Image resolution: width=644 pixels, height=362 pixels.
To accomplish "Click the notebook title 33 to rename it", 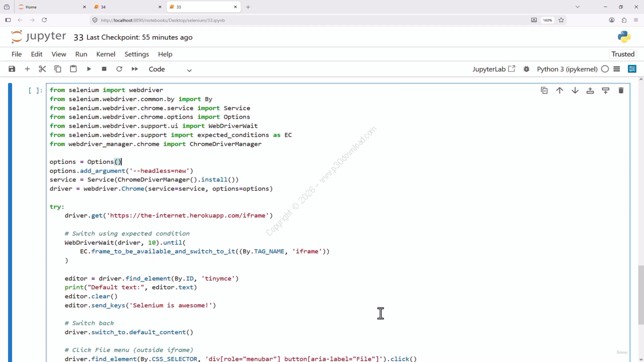I will 78,37.
